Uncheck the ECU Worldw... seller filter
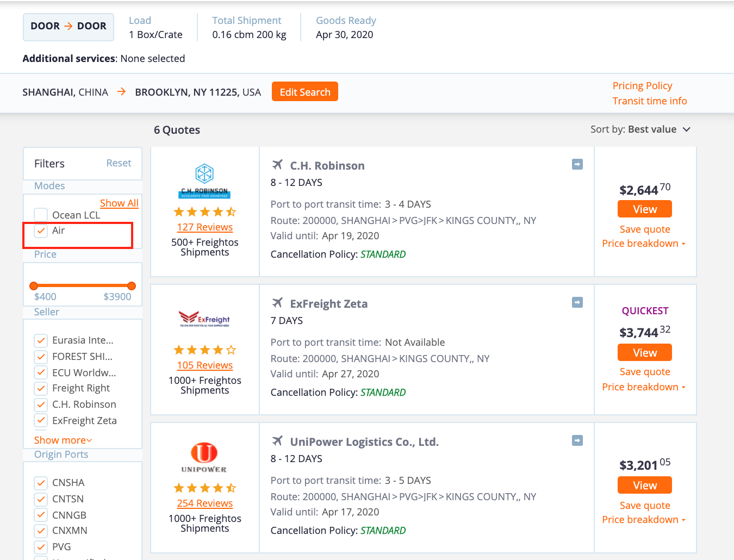Image resolution: width=734 pixels, height=560 pixels. click(41, 372)
